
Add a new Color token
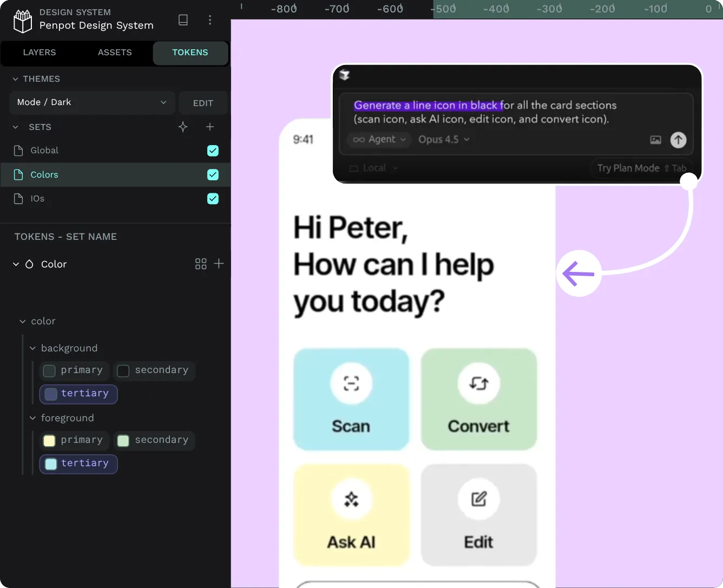point(219,264)
